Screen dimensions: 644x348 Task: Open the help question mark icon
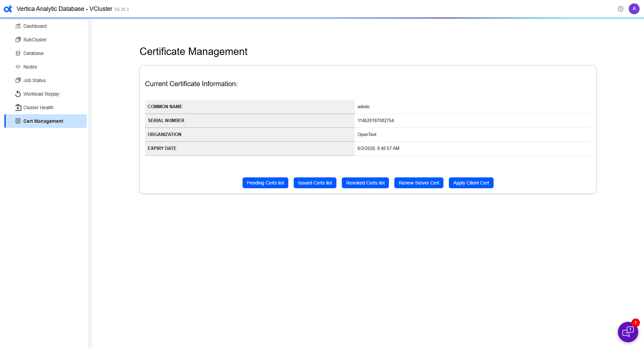coord(620,9)
